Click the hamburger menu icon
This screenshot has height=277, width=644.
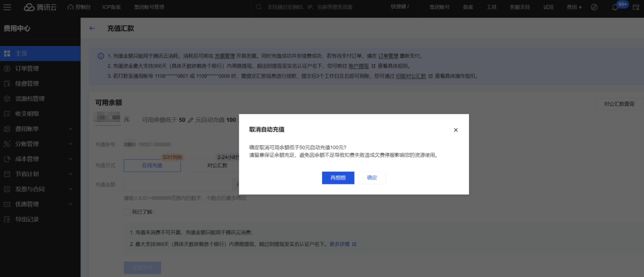pyautogui.click(x=7, y=7)
